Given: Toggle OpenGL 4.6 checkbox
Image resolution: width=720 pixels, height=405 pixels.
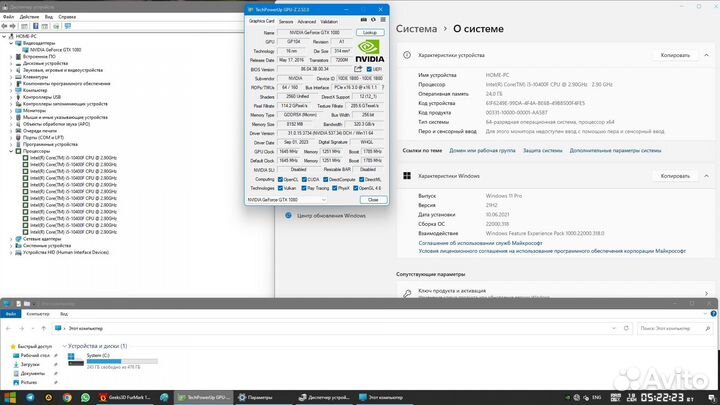Looking at the screenshot, I should pyautogui.click(x=355, y=188).
